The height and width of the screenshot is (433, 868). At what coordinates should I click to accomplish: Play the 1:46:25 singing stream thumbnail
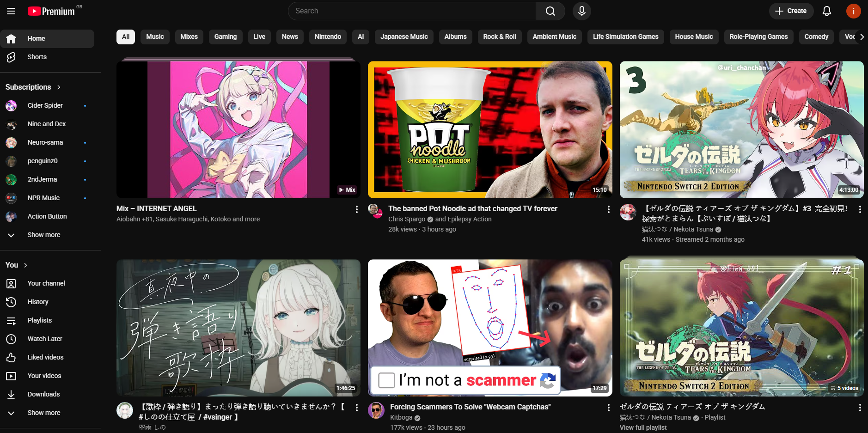238,328
